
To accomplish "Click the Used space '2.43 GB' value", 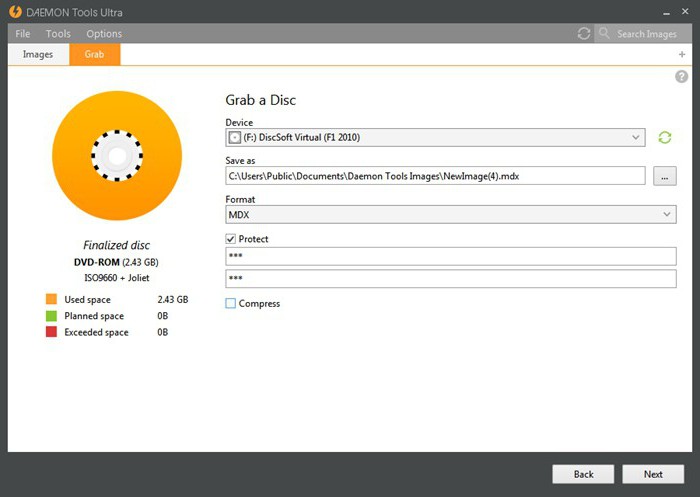I will coord(173,299).
